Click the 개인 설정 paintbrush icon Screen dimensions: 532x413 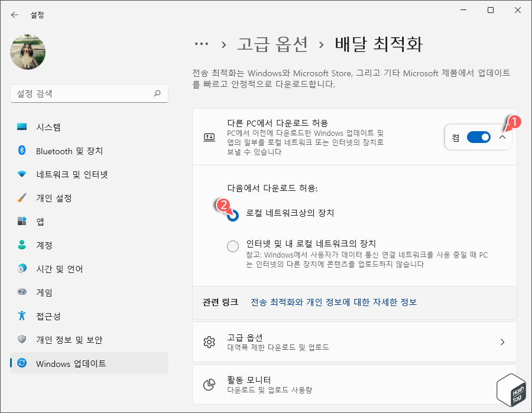click(22, 198)
